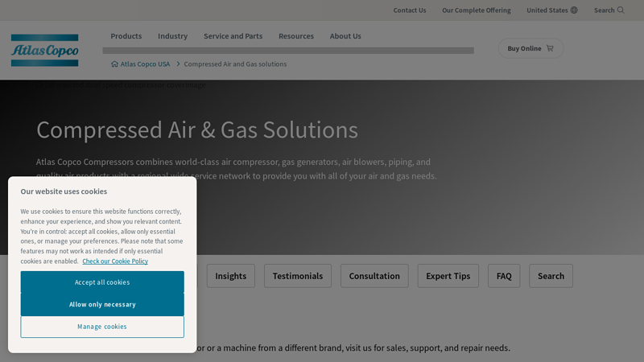The height and width of the screenshot is (362, 644).
Task: Jump to the Testimonials section
Action: (298, 276)
